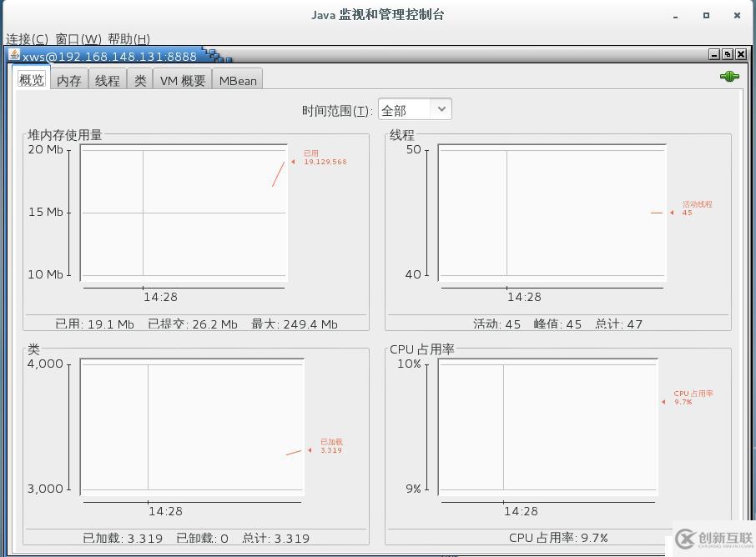Open the MBean tab
This screenshot has width=756, height=557.
(x=238, y=81)
